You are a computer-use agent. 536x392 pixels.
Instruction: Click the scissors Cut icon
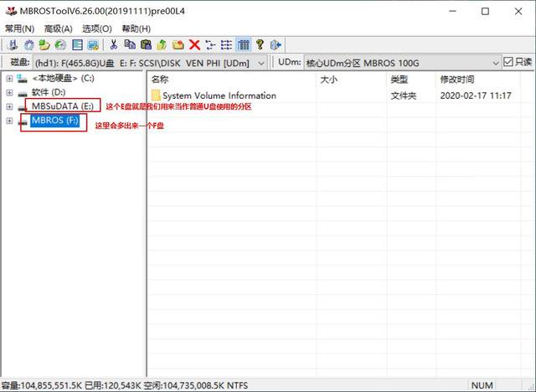pyautogui.click(x=114, y=44)
